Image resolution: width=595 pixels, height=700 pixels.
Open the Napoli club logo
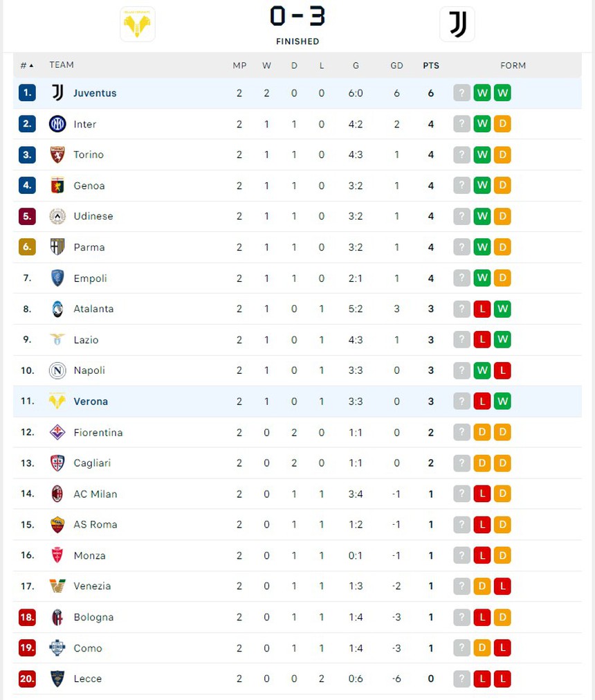pyautogui.click(x=57, y=370)
